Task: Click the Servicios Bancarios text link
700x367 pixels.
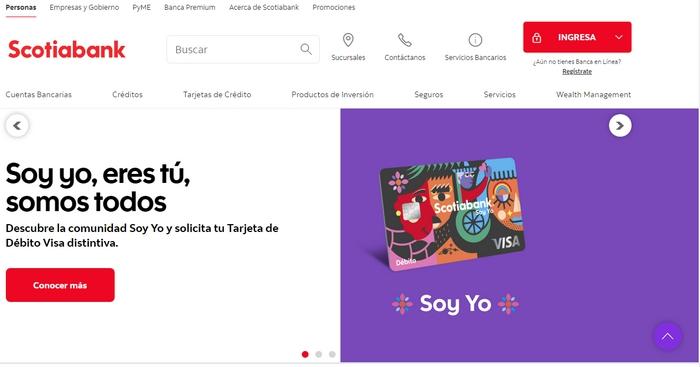Action: click(475, 58)
